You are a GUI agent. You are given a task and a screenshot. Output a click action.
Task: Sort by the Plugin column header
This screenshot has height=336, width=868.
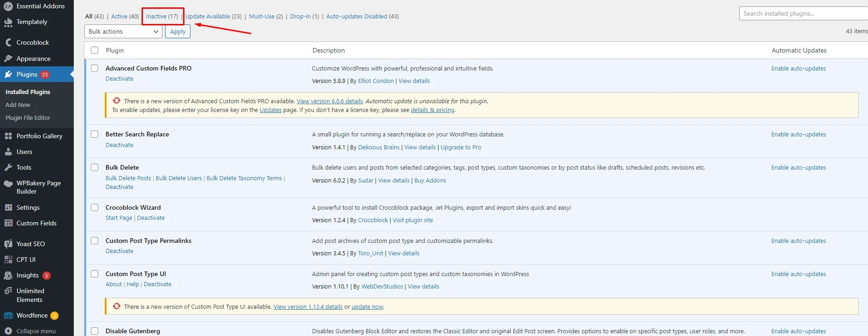point(115,50)
